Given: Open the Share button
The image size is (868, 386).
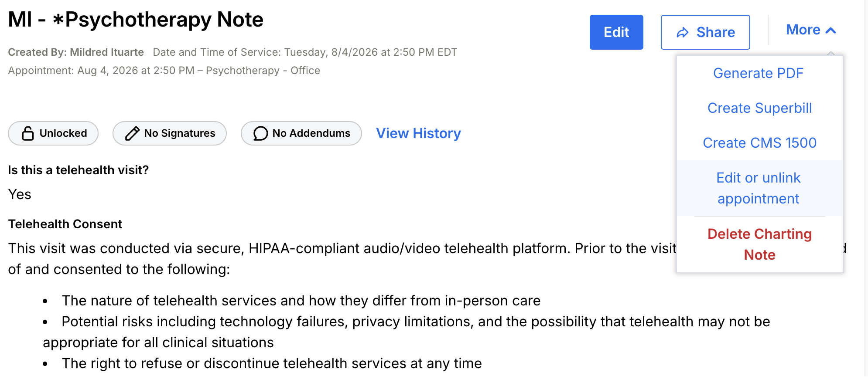Looking at the screenshot, I should tap(705, 32).
